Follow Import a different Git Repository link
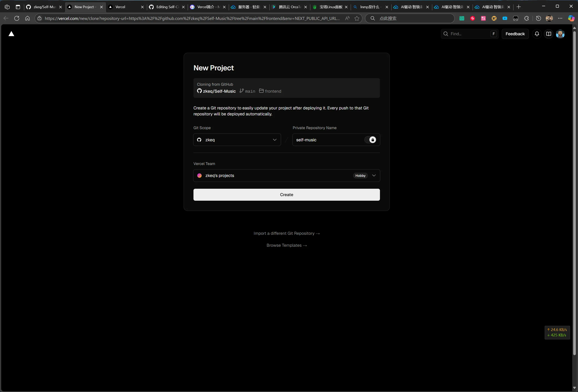This screenshot has width=578, height=392. coord(287,233)
